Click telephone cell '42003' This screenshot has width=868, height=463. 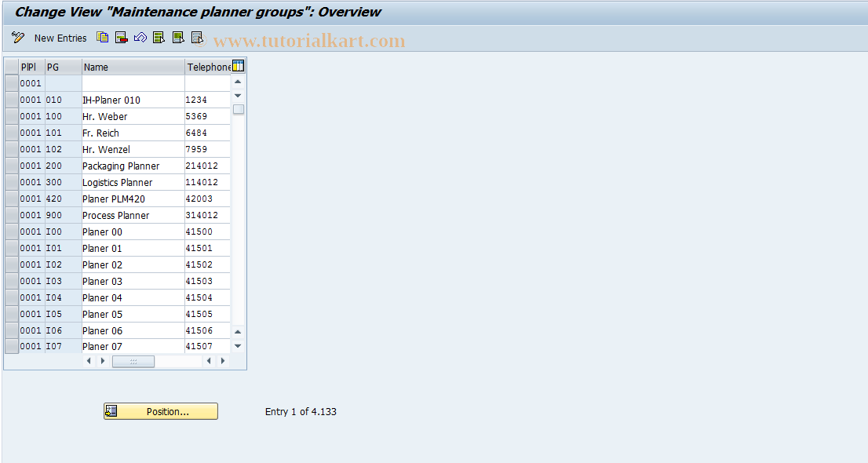pos(208,199)
